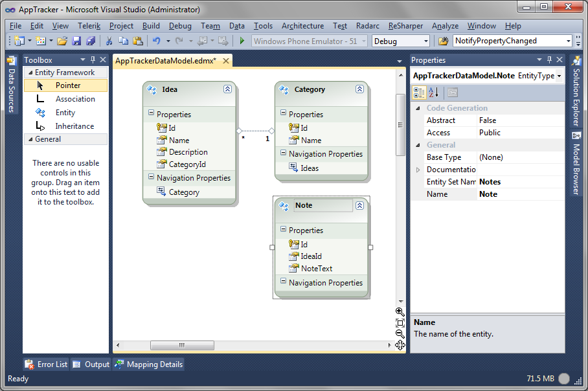Collapse Properties section of Idea entity
The height and width of the screenshot is (391, 588).
click(x=151, y=113)
